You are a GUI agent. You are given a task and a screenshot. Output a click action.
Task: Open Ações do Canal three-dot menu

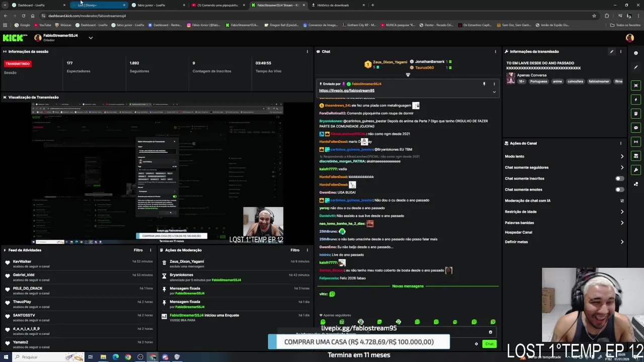[620, 143]
